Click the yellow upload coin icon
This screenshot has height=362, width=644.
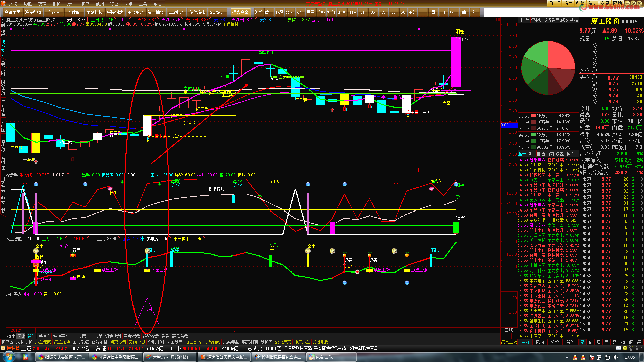(625, 348)
